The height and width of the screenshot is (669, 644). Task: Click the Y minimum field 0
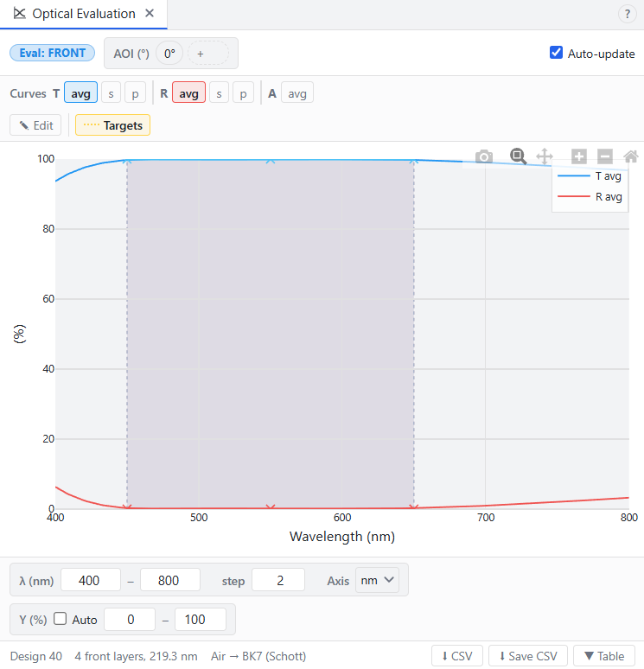(x=130, y=619)
